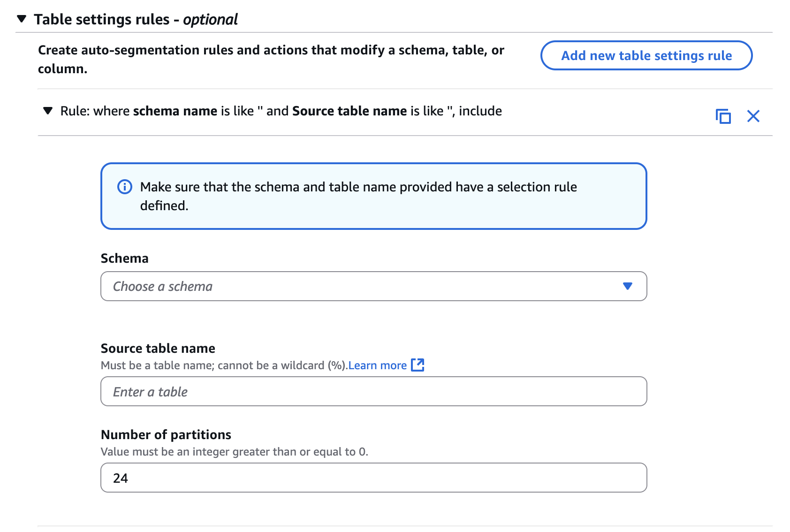This screenshot has height=532, width=790.
Task: Click the rule summary text line
Action: pos(281,111)
